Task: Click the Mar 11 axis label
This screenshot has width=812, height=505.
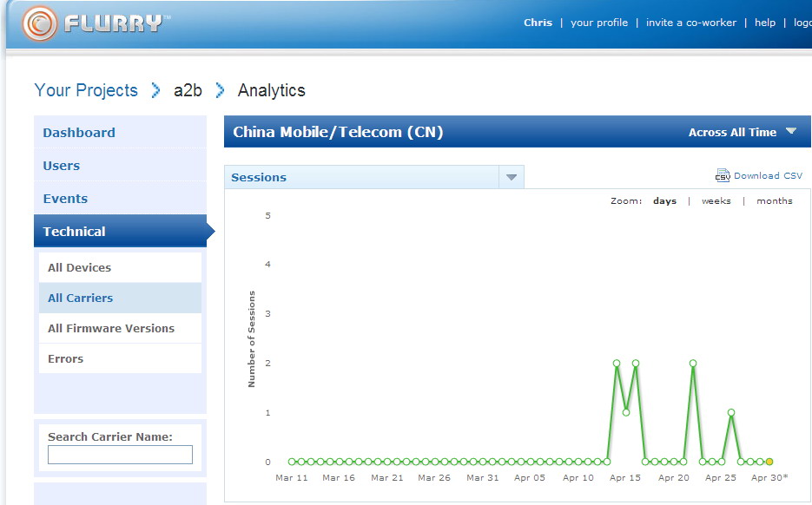Action: coord(292,477)
